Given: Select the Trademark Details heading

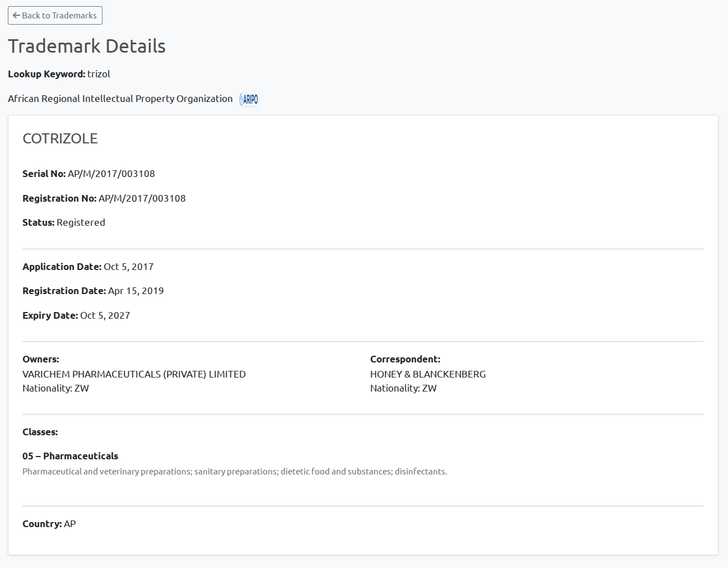Looking at the screenshot, I should click(x=87, y=46).
